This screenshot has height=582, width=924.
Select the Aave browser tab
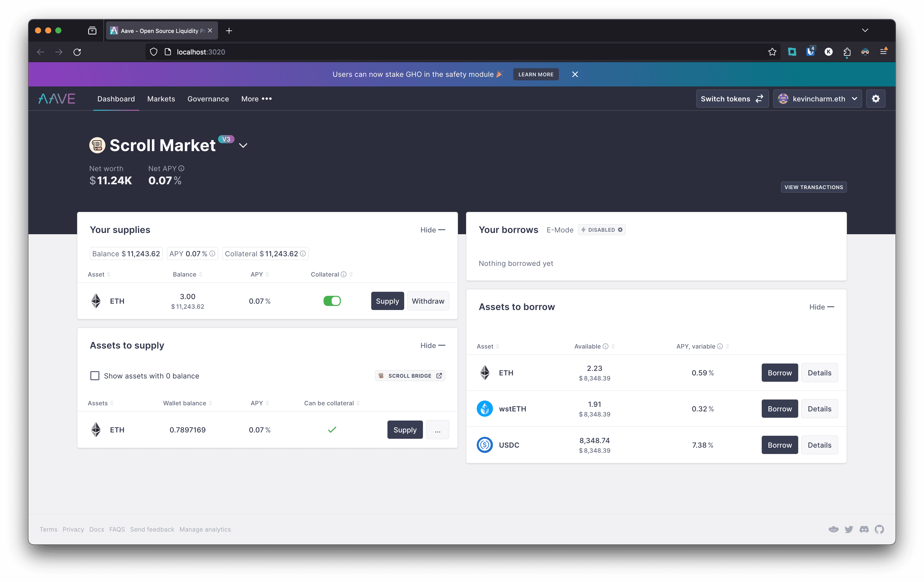[162, 31]
